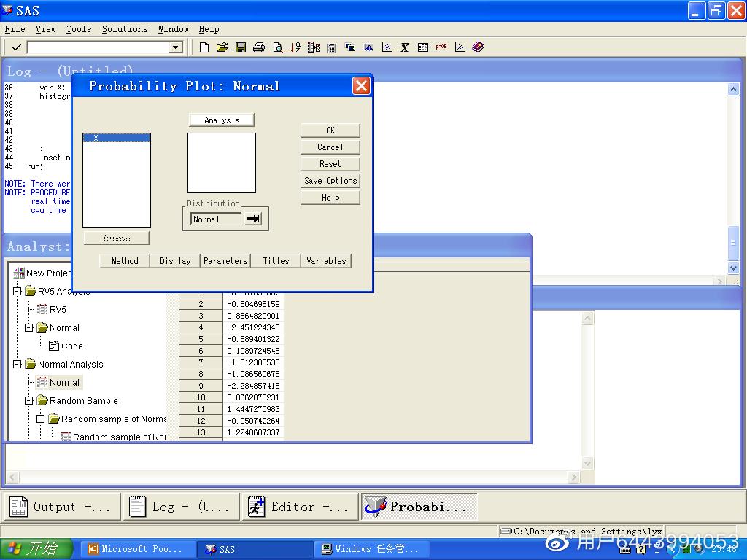Open the View menu
The height and width of the screenshot is (560, 747).
(46, 29)
